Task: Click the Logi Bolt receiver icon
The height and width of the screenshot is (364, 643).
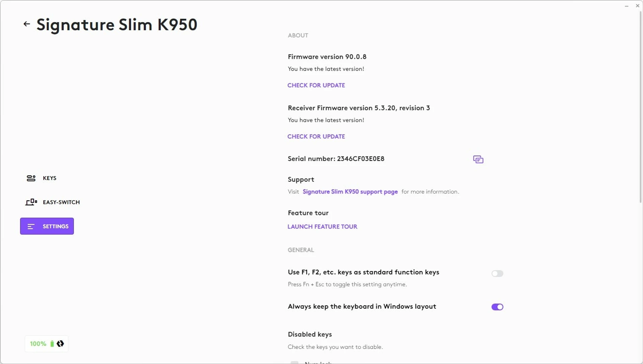Action: [x=60, y=344]
